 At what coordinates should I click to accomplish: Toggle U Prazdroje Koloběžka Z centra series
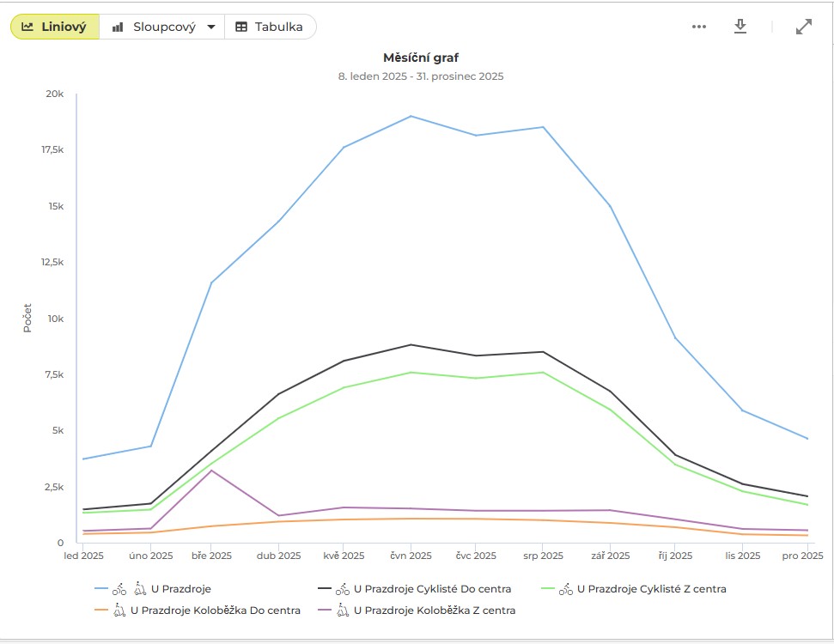click(x=435, y=611)
